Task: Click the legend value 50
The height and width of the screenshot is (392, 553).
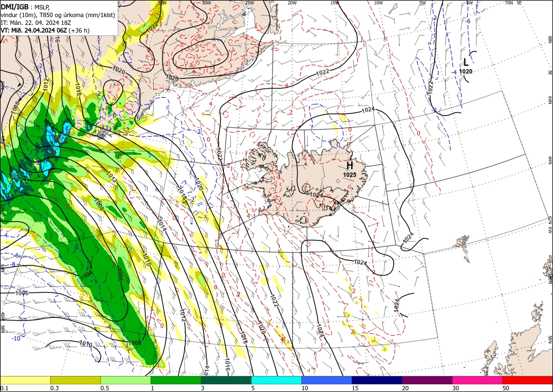Action: point(506,389)
